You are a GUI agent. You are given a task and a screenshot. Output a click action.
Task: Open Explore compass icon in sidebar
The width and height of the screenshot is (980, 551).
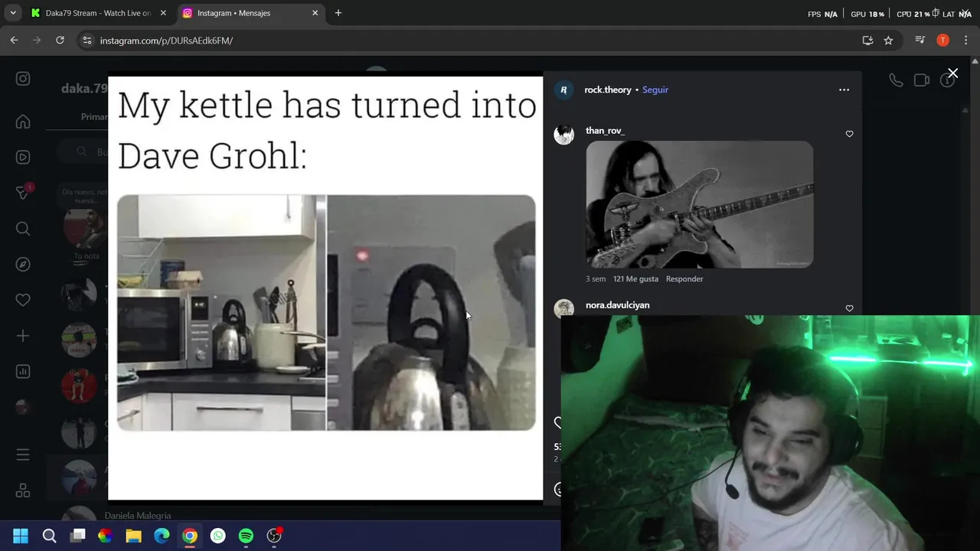pos(23,264)
